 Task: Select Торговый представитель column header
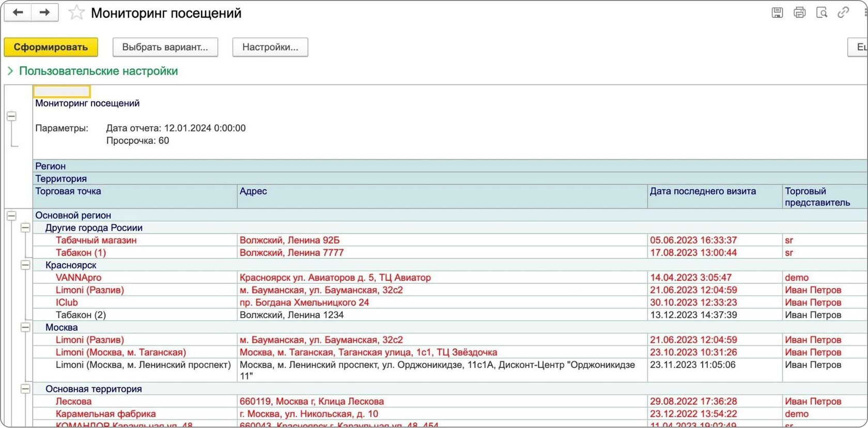[x=825, y=196]
